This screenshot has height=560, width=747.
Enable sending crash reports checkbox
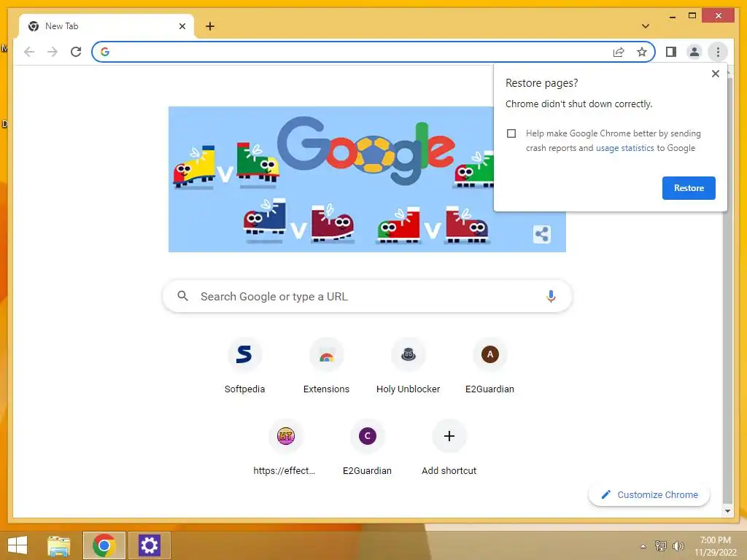click(511, 133)
